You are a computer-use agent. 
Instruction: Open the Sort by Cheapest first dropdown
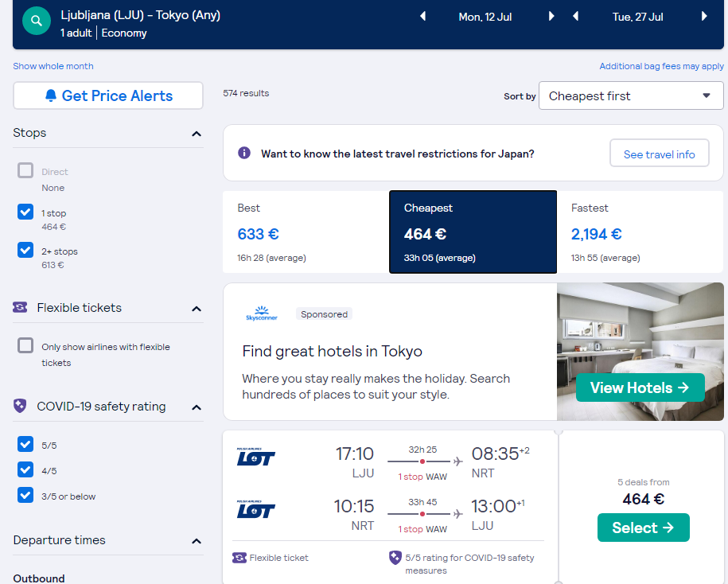(x=630, y=96)
